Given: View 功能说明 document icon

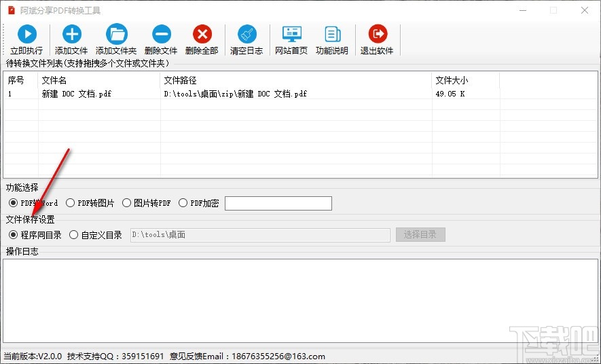Looking at the screenshot, I should point(332,34).
